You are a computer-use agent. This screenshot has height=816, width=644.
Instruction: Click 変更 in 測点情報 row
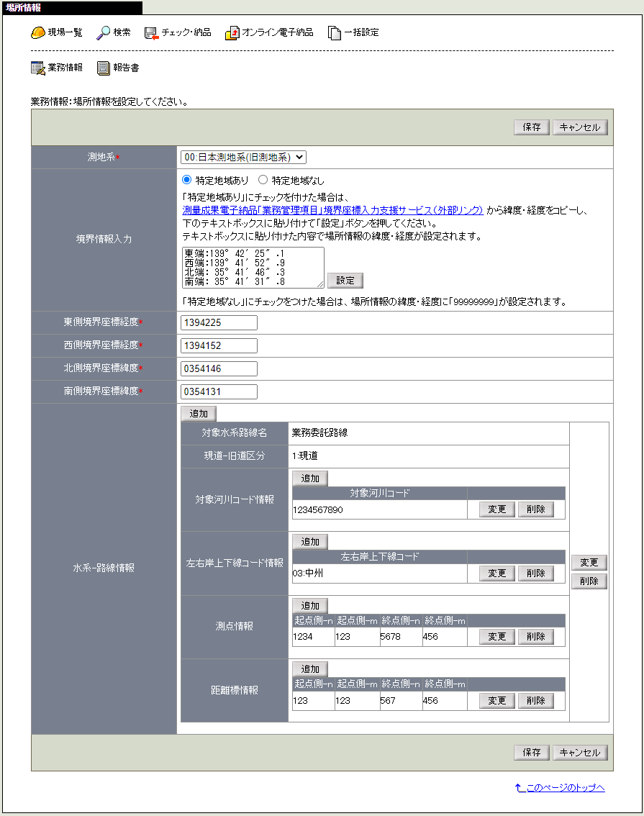pyautogui.click(x=496, y=636)
